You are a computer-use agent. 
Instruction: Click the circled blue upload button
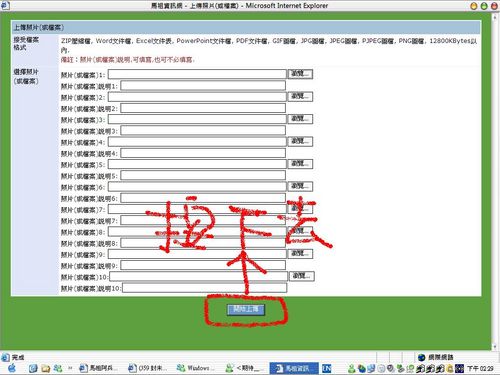tap(246, 309)
